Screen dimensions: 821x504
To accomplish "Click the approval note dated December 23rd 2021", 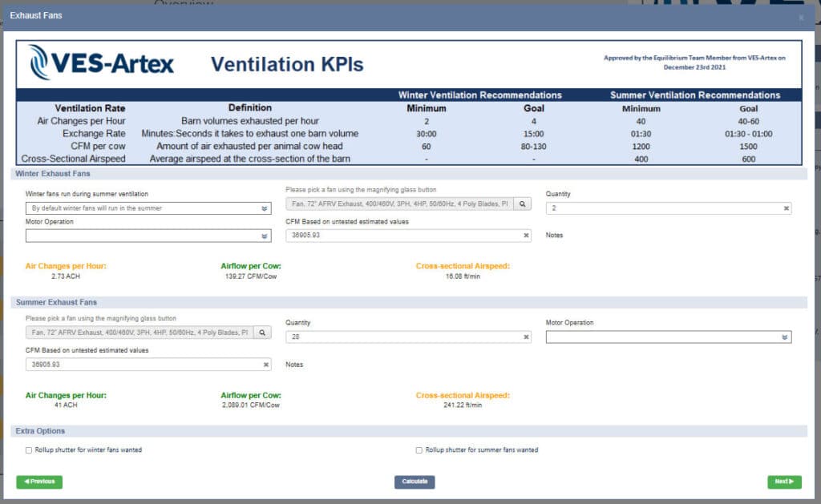I will coord(694,62).
